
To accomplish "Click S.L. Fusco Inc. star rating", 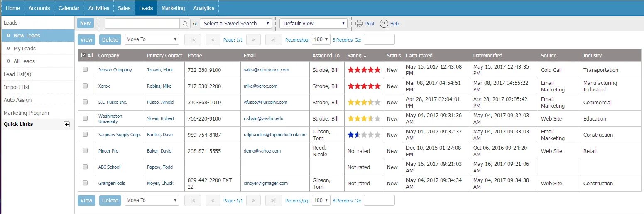I will (364, 102).
